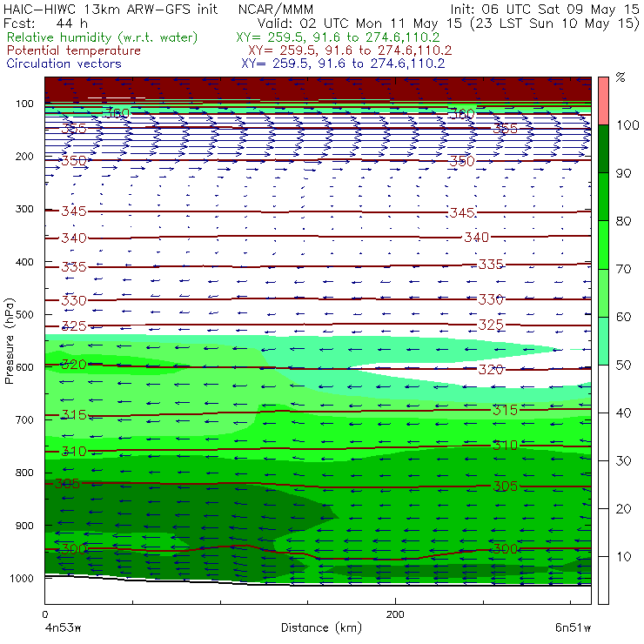Select the "NCAR/MMM" header text

(276, 10)
